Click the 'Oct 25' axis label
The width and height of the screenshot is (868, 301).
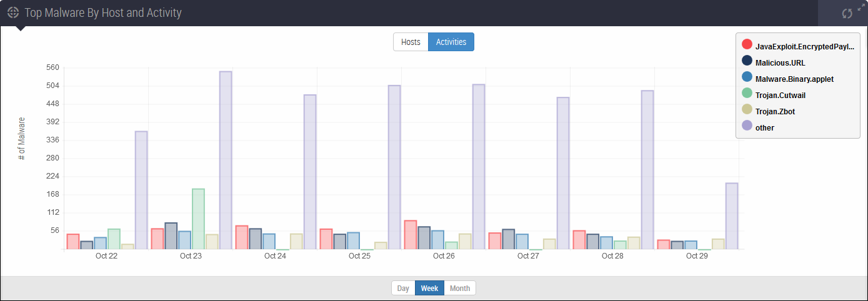(x=359, y=256)
